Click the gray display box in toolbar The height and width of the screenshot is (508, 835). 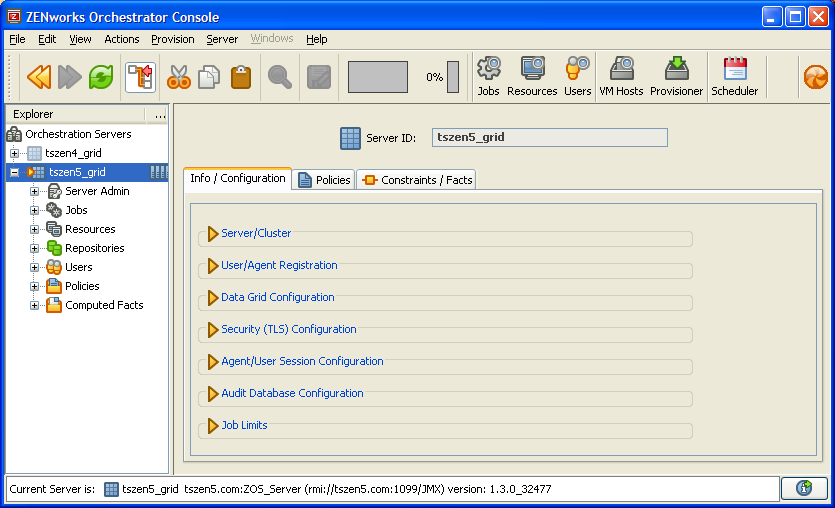click(x=378, y=77)
